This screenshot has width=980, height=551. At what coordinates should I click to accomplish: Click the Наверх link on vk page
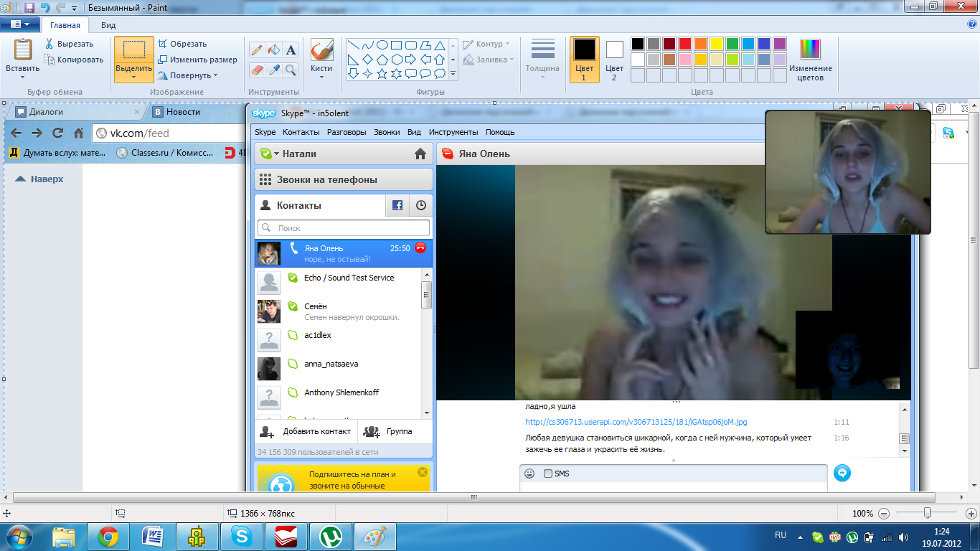coord(40,179)
